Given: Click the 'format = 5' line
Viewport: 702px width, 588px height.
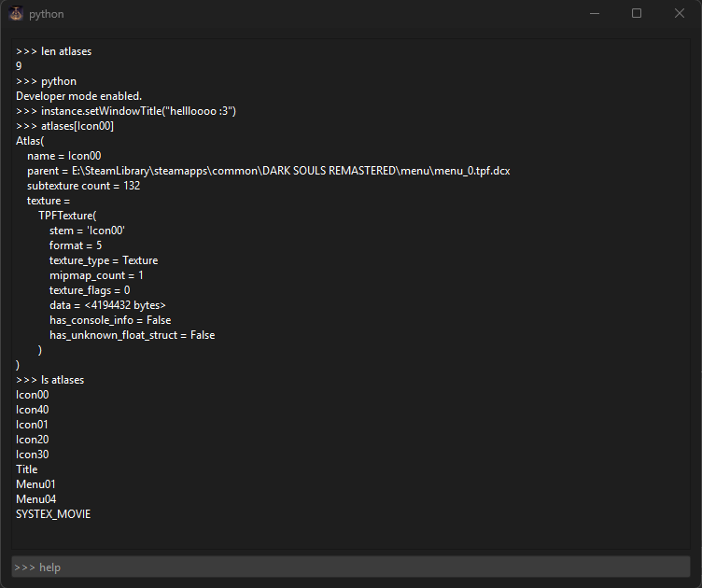Looking at the screenshot, I should click(76, 245).
